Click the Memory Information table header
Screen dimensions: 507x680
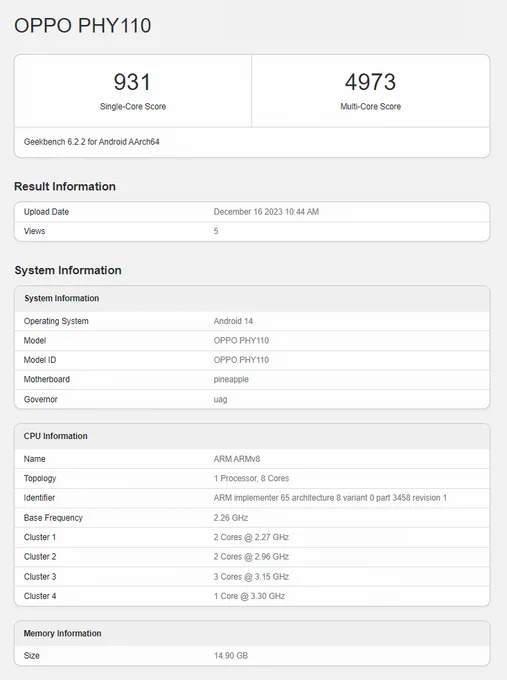[x=62, y=634]
